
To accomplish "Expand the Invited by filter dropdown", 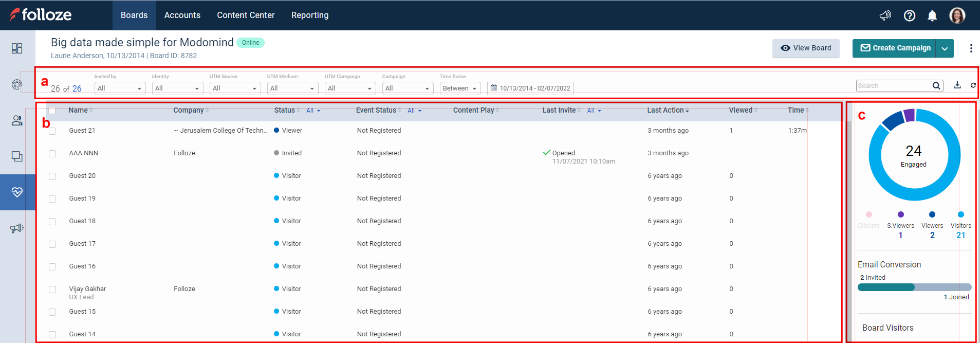I will pos(120,88).
